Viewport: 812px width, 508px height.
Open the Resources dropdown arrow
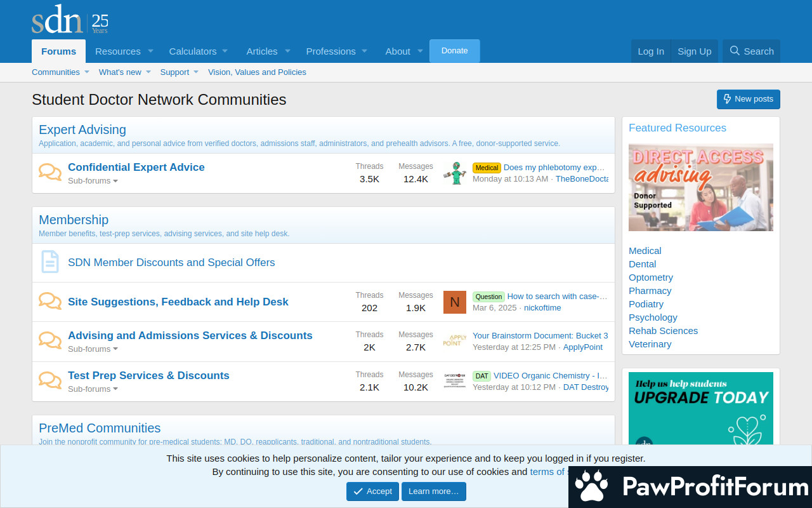[x=151, y=51]
